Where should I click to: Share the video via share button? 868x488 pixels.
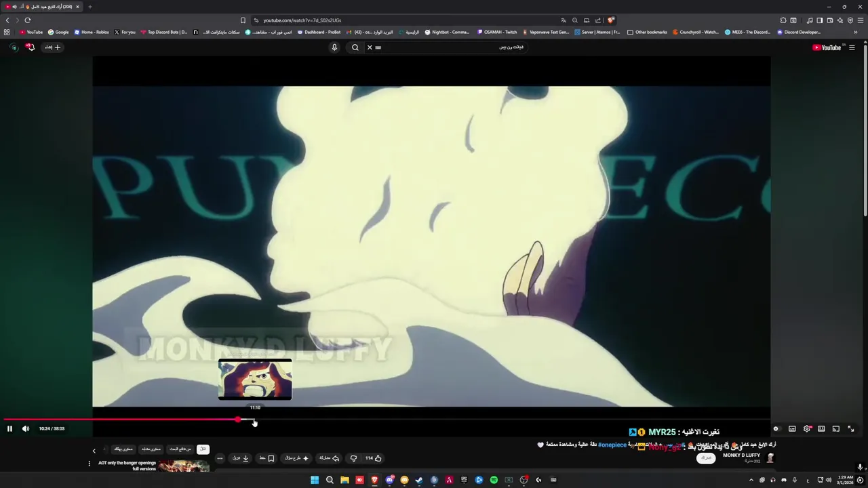330,458
